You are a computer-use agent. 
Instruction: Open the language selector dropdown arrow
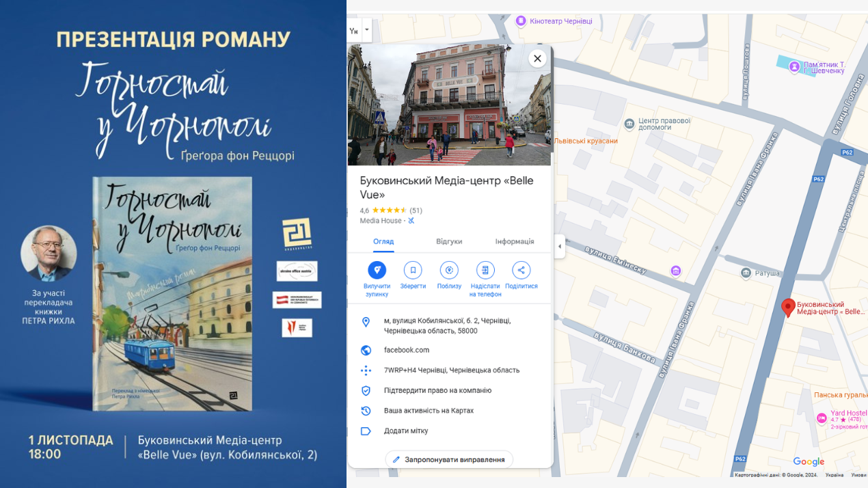[367, 30]
